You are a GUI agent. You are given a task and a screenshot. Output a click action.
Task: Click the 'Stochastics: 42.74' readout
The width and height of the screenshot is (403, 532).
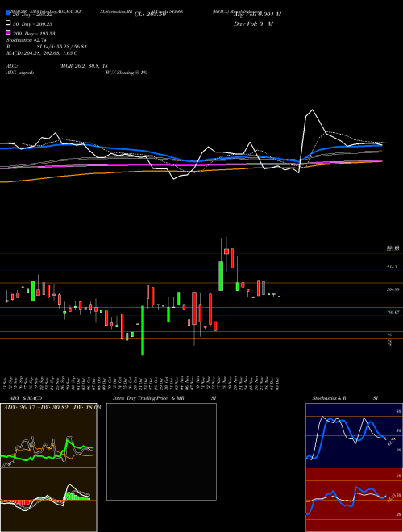point(27,40)
